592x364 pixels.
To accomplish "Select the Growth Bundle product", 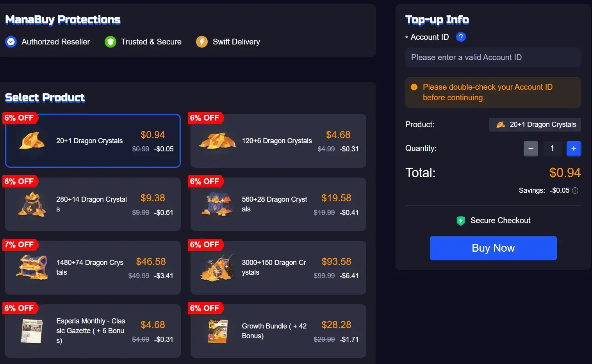I will click(x=278, y=331).
